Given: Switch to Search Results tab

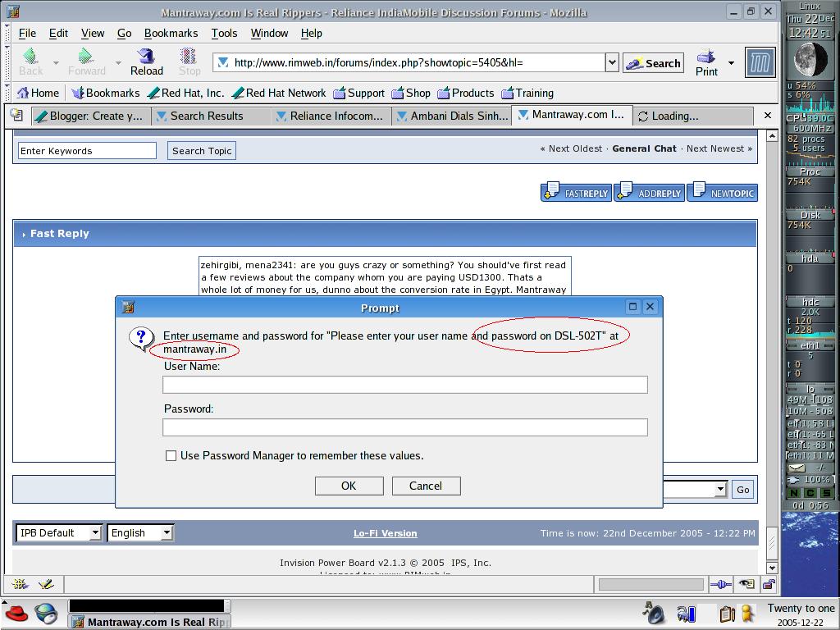Looking at the screenshot, I should tap(212, 116).
